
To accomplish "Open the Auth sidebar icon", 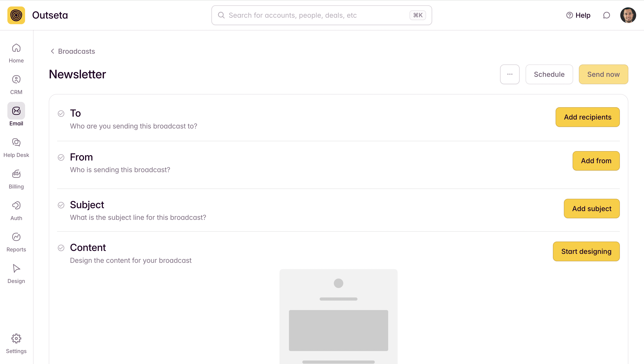I will 16,206.
